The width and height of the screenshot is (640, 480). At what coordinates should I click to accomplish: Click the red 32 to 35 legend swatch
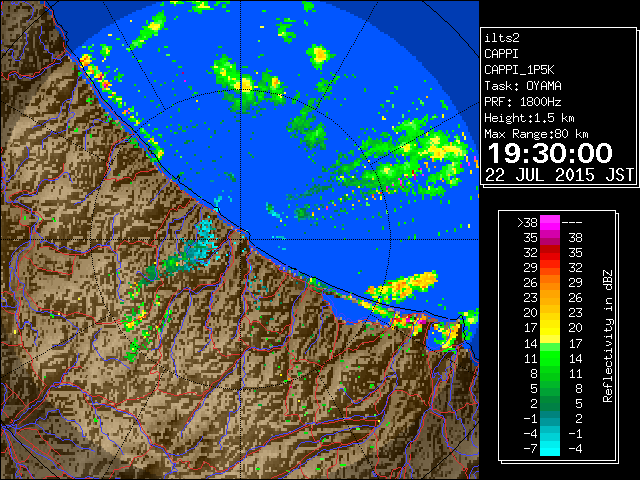(x=550, y=253)
